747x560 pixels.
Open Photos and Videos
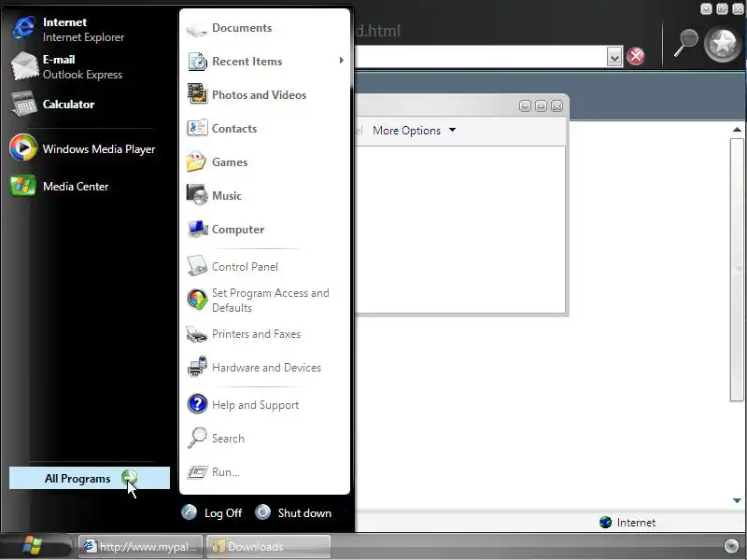click(247, 95)
